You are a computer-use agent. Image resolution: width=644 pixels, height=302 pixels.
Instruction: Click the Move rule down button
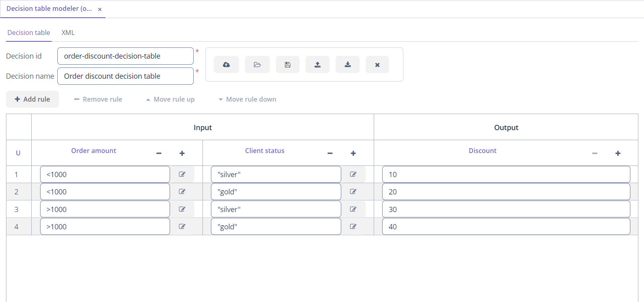(x=247, y=99)
